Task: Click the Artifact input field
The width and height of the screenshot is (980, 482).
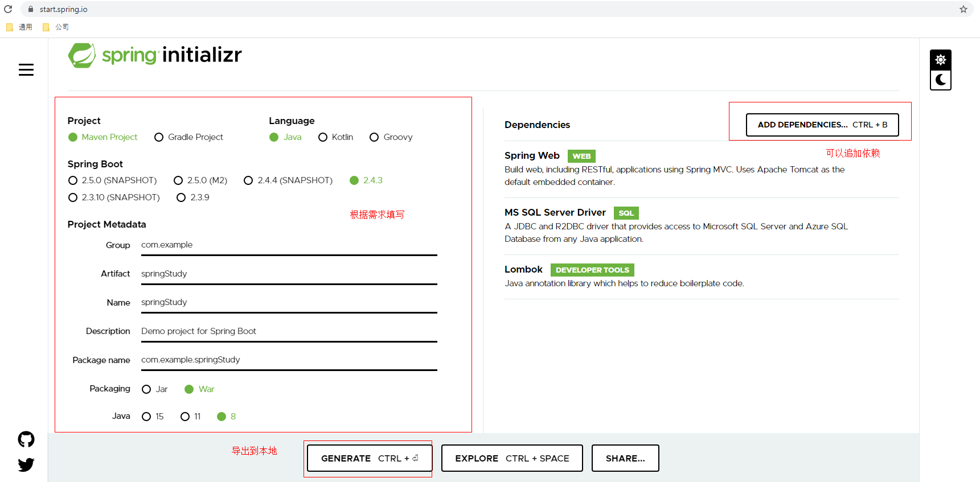Action: (289, 274)
